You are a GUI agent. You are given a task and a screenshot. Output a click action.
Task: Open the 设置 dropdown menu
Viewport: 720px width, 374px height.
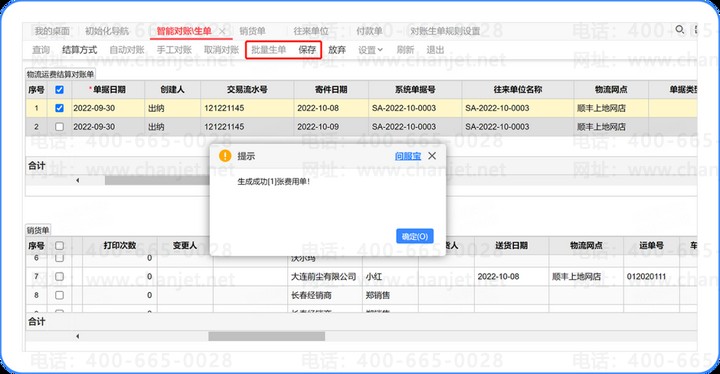370,50
